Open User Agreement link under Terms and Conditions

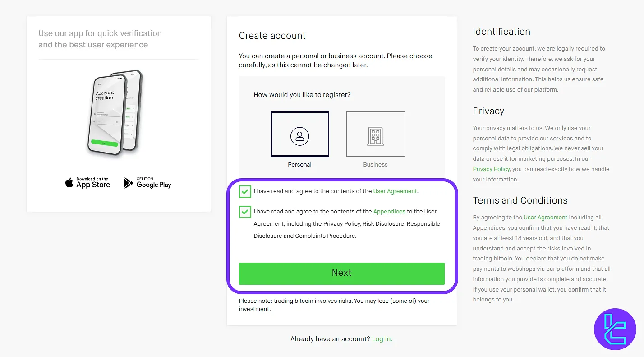point(545,218)
